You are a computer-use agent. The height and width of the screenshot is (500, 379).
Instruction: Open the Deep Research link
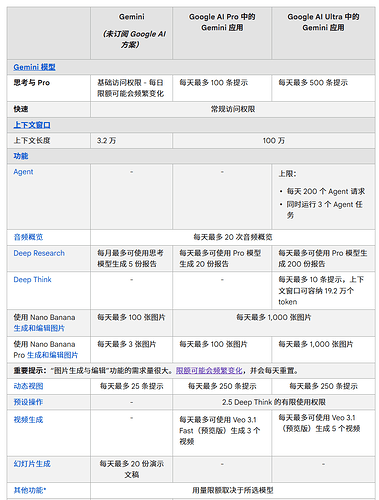(39, 253)
